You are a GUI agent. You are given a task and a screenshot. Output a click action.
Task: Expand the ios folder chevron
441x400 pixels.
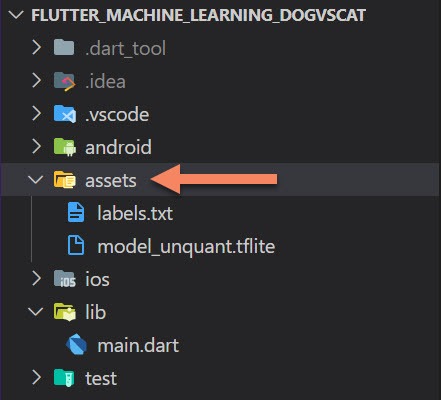point(37,279)
